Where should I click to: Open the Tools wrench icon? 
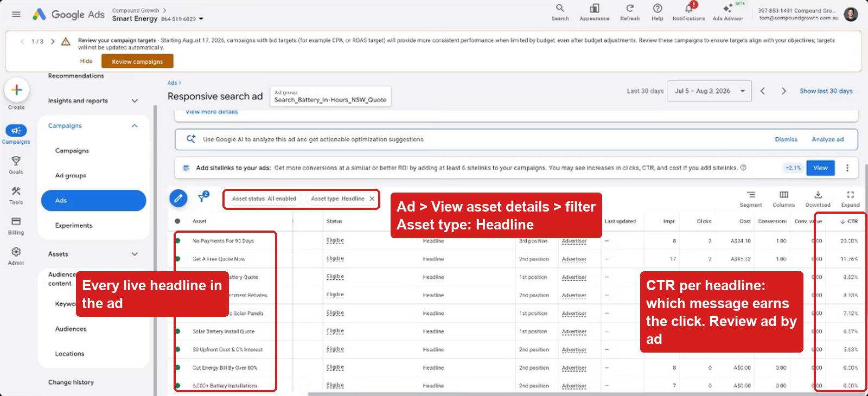pos(16,191)
